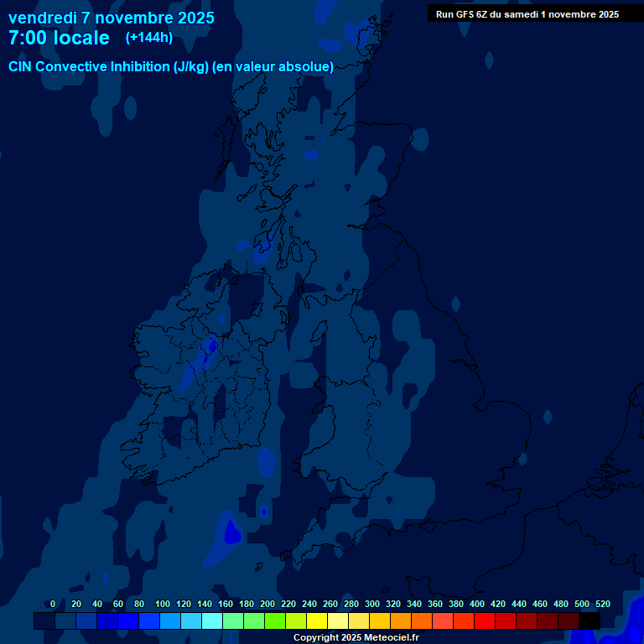Click the (+144h) forecast offset label

pyautogui.click(x=148, y=38)
